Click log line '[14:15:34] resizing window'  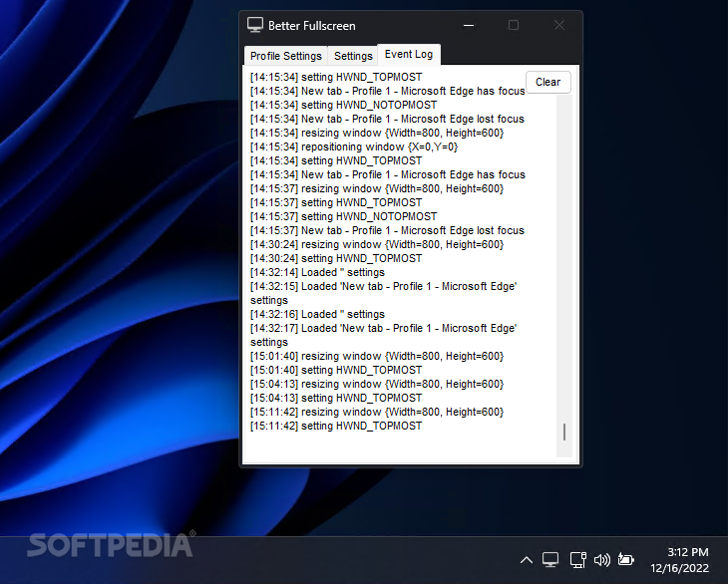click(x=377, y=133)
